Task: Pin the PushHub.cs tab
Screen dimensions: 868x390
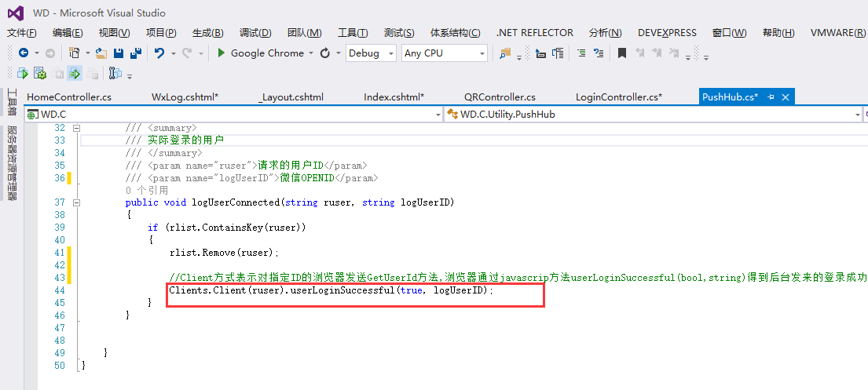Action: click(x=771, y=97)
